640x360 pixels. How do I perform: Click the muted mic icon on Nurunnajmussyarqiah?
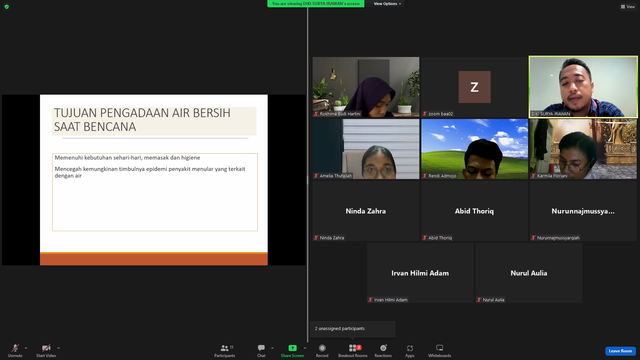(x=533, y=238)
